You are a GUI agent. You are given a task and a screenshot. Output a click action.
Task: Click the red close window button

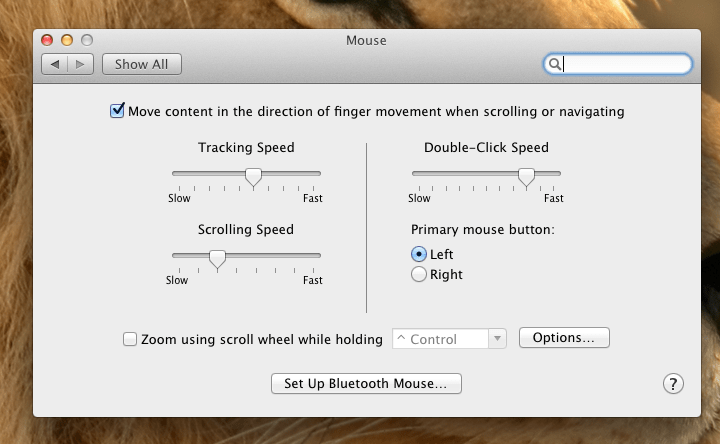click(x=47, y=41)
